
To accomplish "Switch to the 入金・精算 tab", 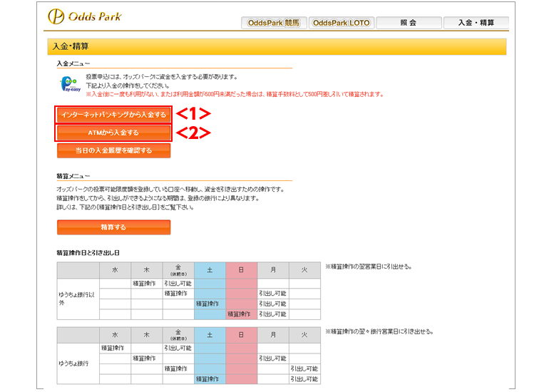I will tap(476, 23).
